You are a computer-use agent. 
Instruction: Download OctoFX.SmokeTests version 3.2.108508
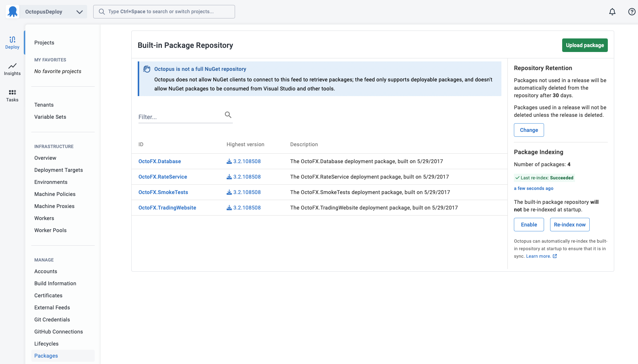[x=244, y=192]
